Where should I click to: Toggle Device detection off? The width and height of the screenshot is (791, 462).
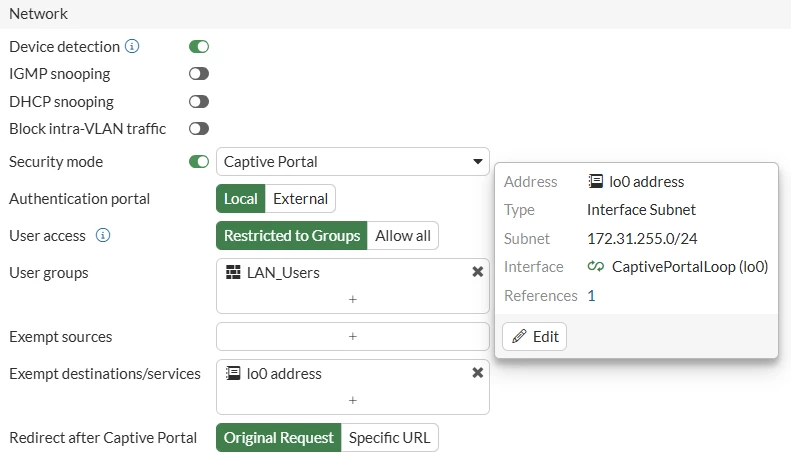[x=199, y=46]
